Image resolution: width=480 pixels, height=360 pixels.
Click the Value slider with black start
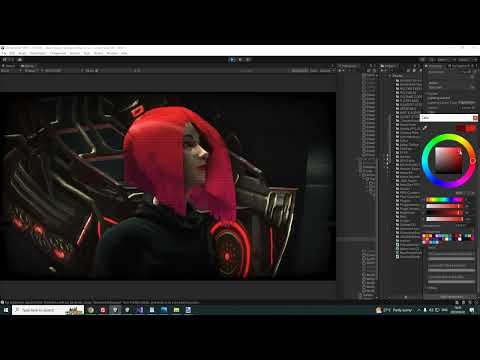point(445,213)
